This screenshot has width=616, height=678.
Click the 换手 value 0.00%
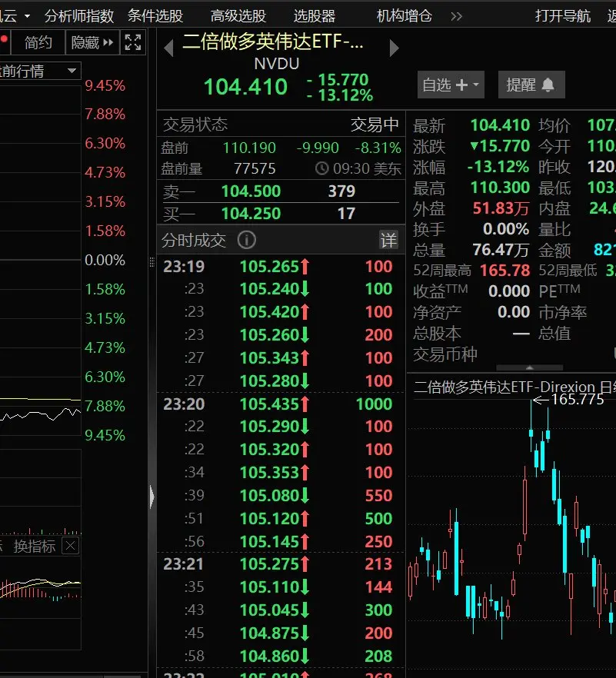(x=506, y=229)
